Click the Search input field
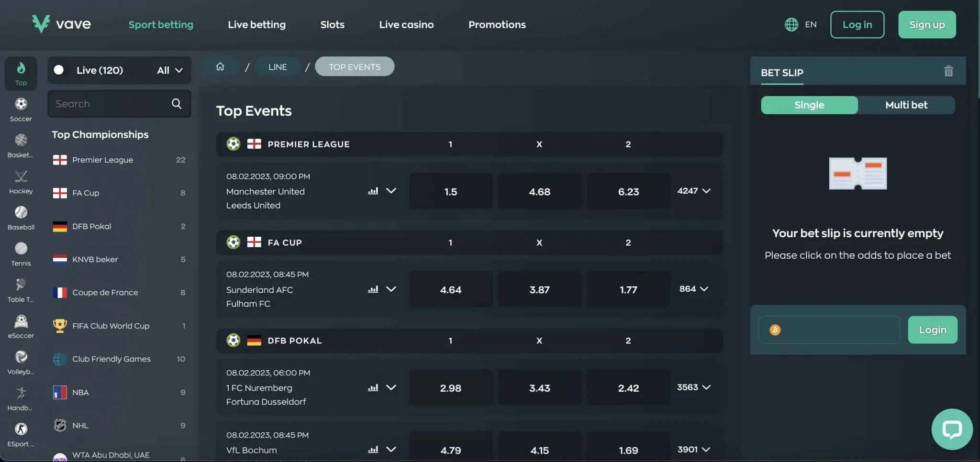 [x=119, y=104]
